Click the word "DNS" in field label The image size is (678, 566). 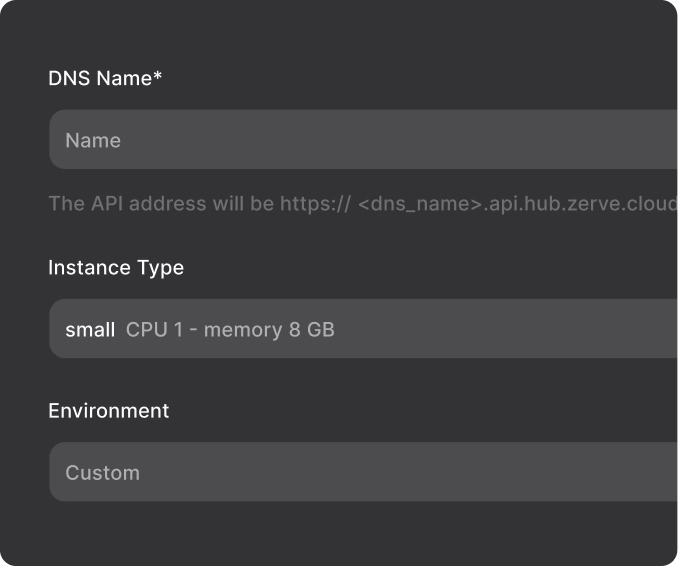(x=70, y=78)
